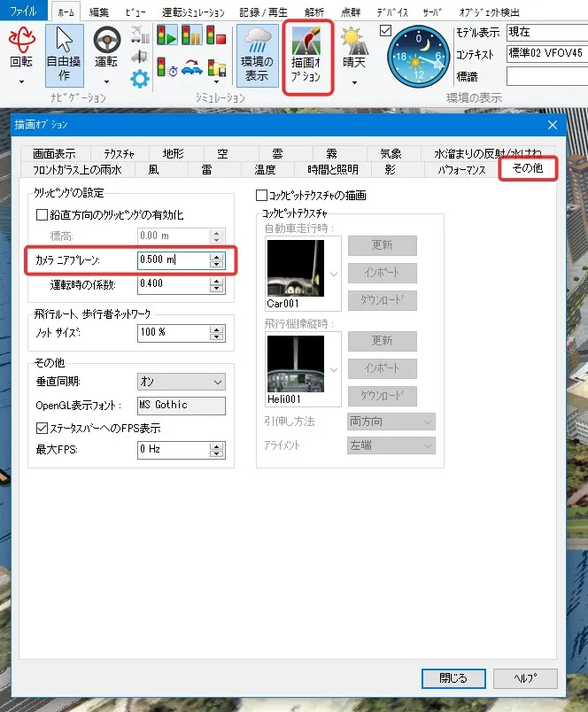Image resolution: width=588 pixels, height=712 pixels.
Task: Open 描画オプション from the ribbon
Action: 307,57
